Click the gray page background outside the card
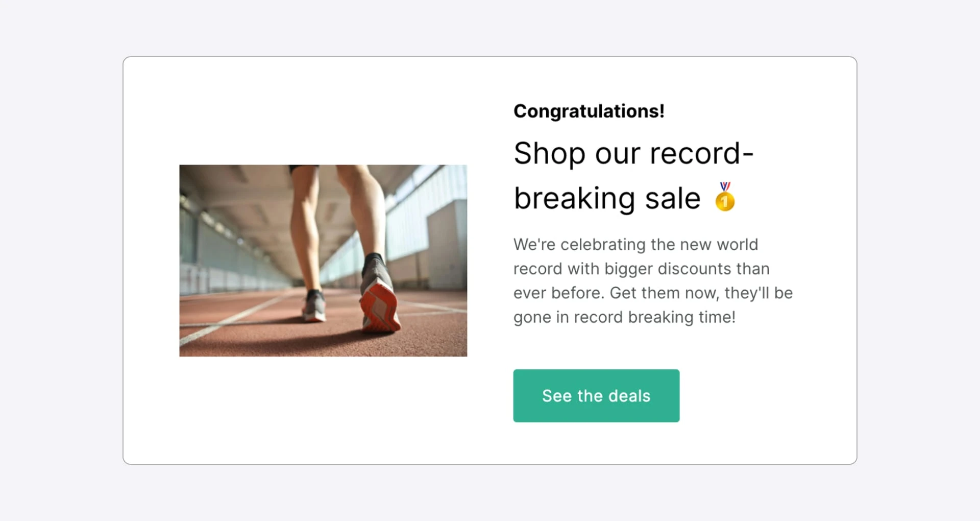980x521 pixels. [x=61, y=255]
